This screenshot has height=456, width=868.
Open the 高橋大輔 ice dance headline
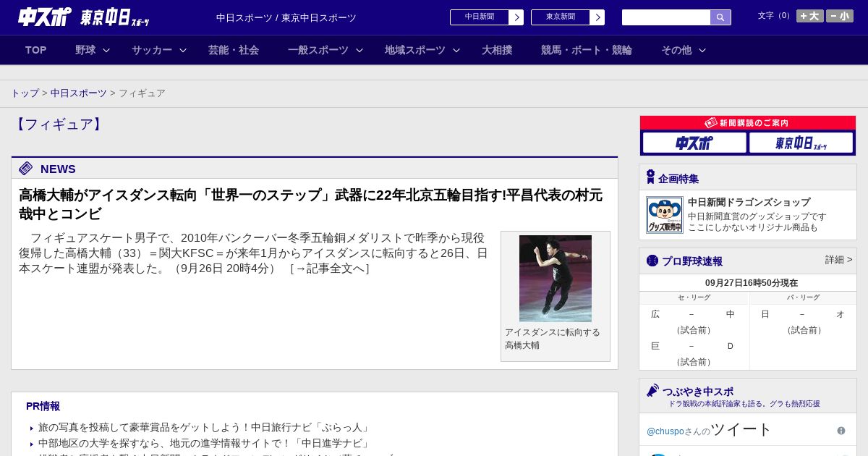[x=310, y=205]
